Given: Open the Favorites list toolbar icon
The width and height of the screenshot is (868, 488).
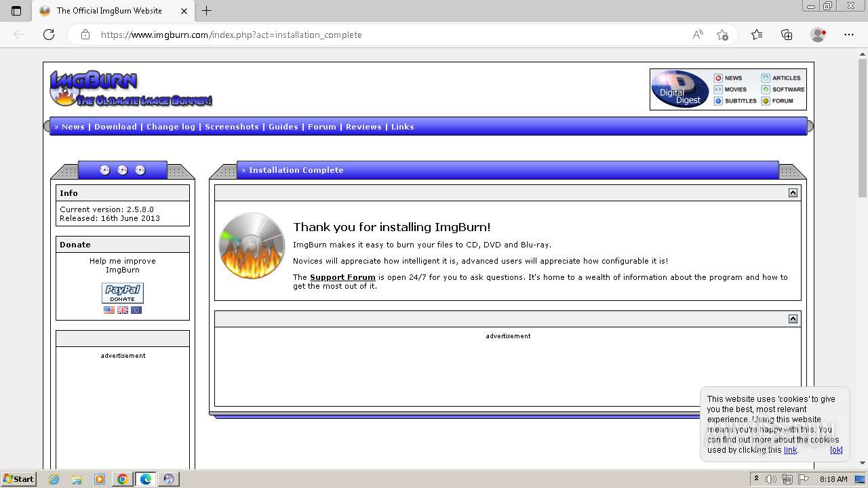Looking at the screenshot, I should tap(757, 35).
